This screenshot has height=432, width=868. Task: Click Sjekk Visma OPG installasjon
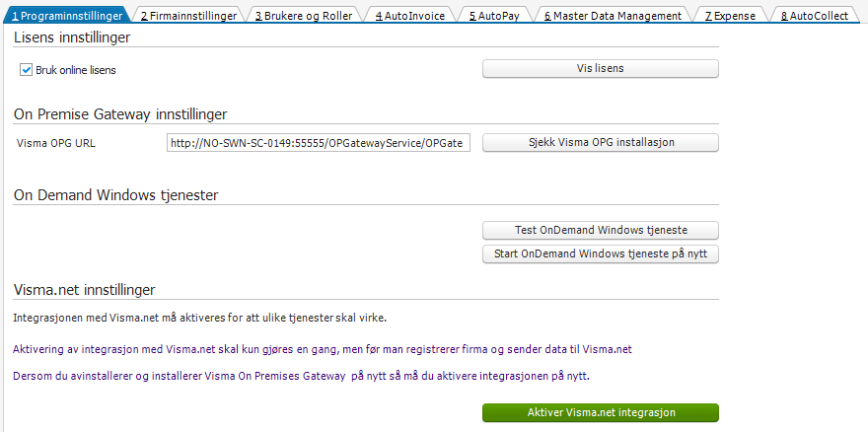(601, 142)
